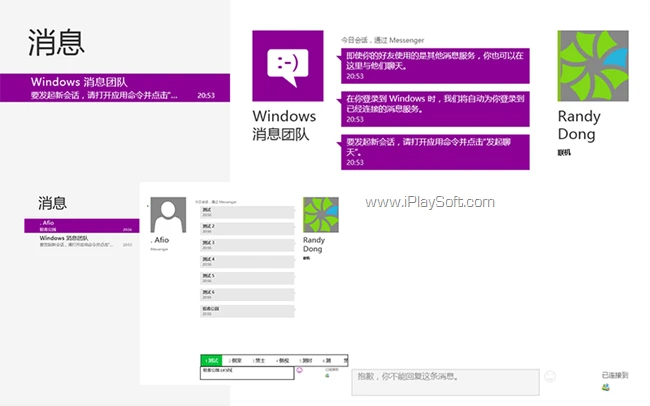
Task: Choose IME candidate numbered 2
Action: pos(235,360)
